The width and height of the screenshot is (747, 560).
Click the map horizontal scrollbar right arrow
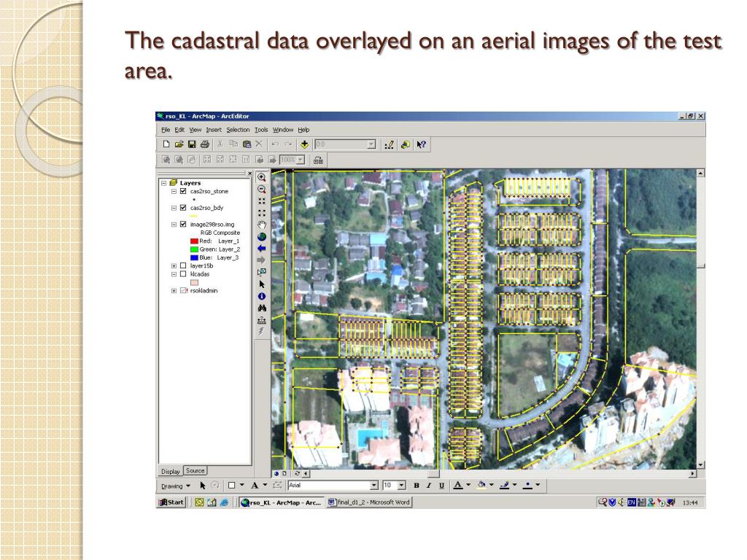693,473
